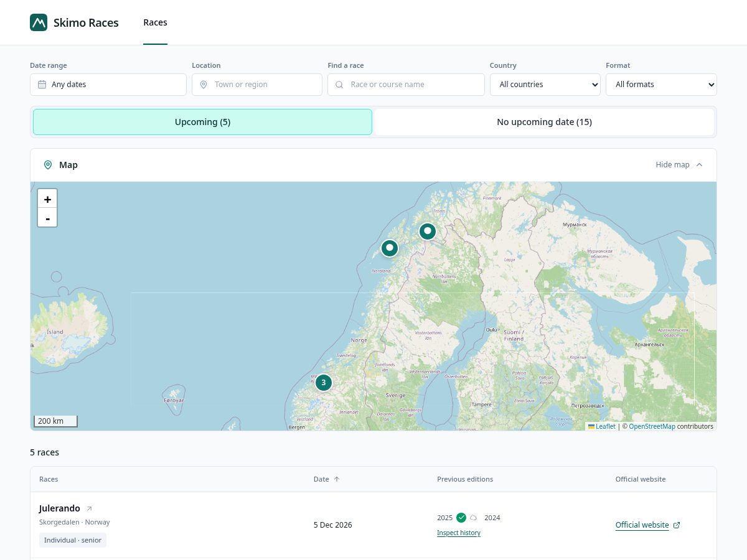Collapse the map with Hide map

(679, 165)
